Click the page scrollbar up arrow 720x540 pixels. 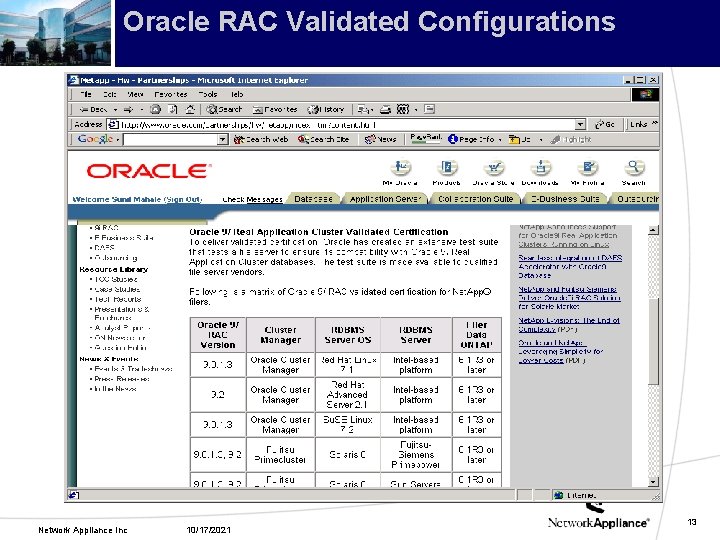[653, 231]
